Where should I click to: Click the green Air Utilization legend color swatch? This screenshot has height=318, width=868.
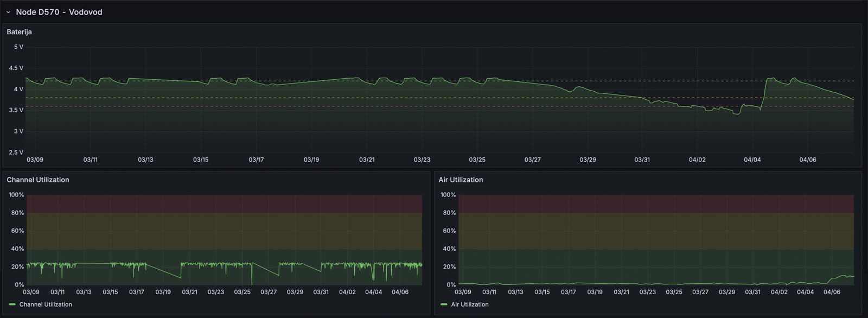tap(444, 304)
